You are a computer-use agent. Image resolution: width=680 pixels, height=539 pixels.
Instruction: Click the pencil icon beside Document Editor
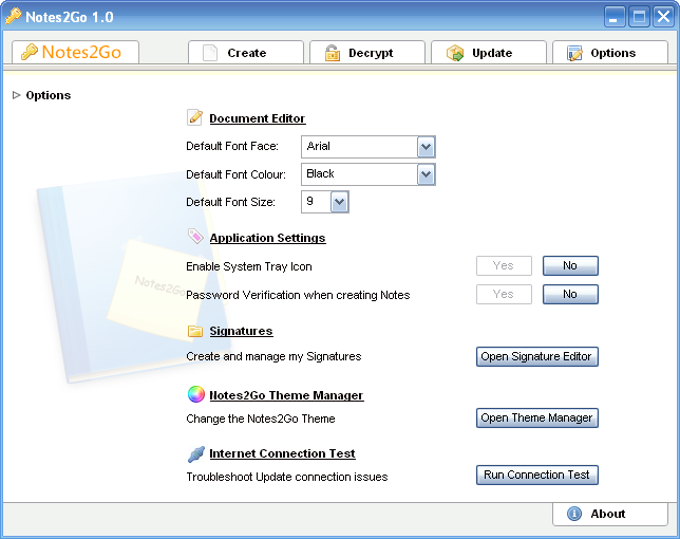click(195, 118)
